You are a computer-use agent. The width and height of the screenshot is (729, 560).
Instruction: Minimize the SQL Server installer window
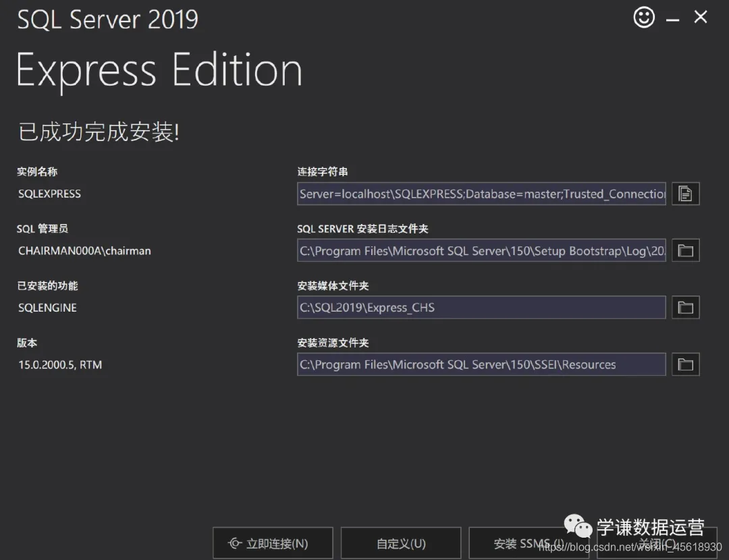coord(672,20)
